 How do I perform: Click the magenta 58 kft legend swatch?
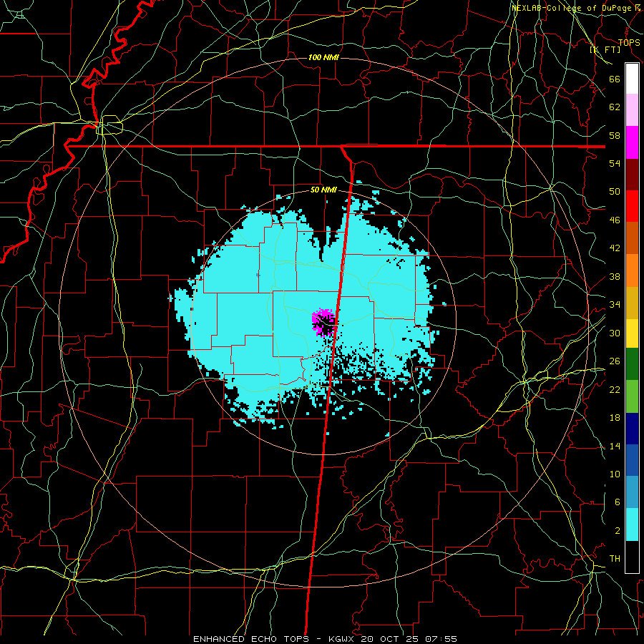click(x=632, y=142)
